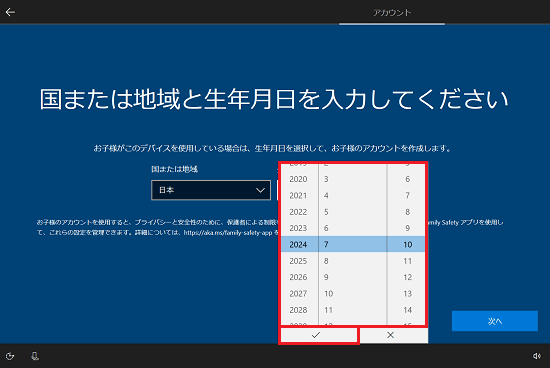Click the 次へ button

[495, 321]
